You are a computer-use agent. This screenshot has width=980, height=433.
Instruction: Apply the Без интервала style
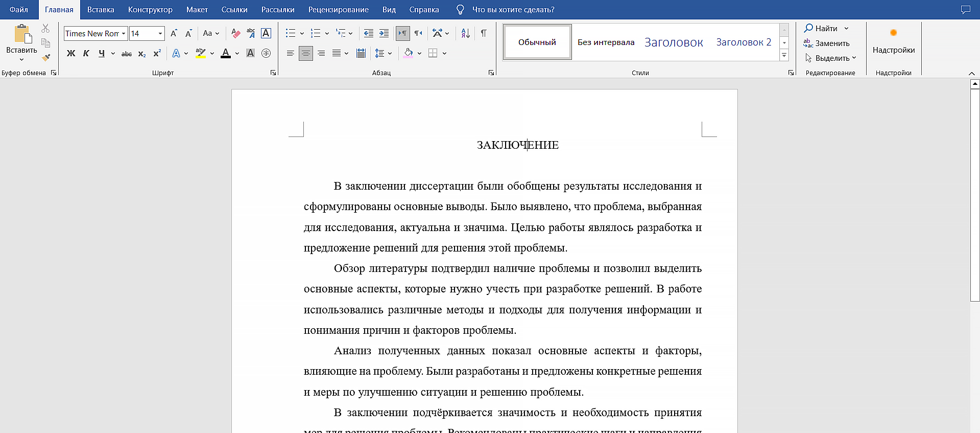[x=606, y=42]
